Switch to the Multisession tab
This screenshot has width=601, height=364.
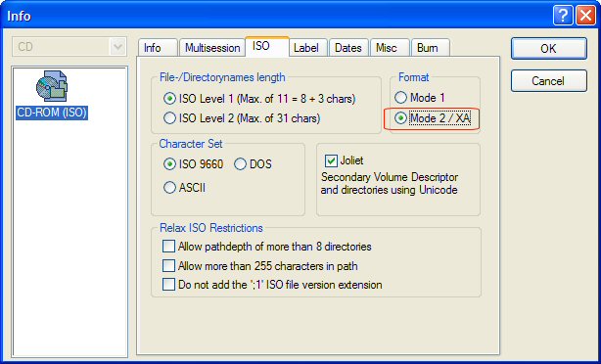click(x=212, y=48)
